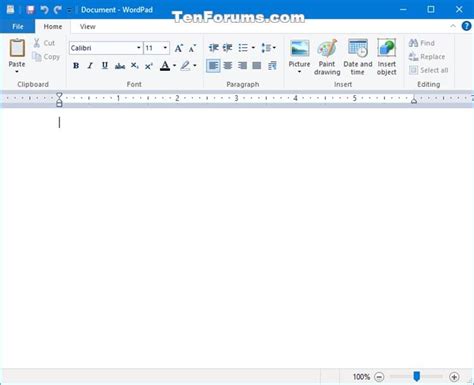Toggle Bold formatting
Image resolution: width=474 pixels, height=385 pixels.
point(76,66)
